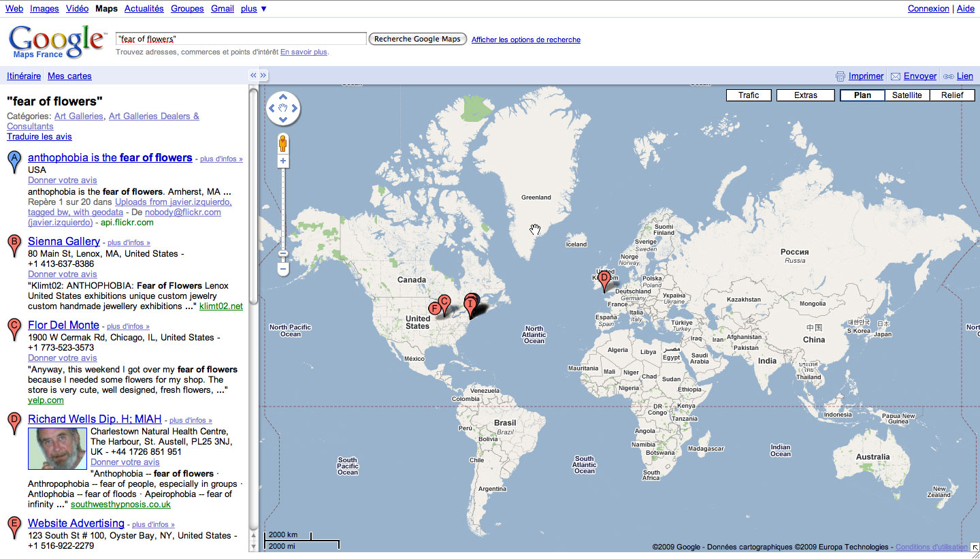Image resolution: width=980 pixels, height=559 pixels.
Task: Open the klimt02.net source link
Action: coord(221,306)
